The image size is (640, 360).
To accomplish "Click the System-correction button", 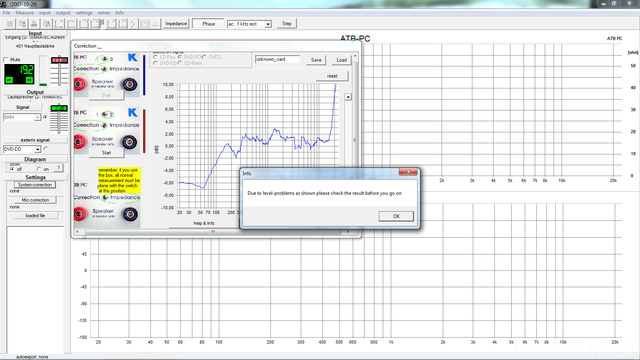I will point(35,185).
